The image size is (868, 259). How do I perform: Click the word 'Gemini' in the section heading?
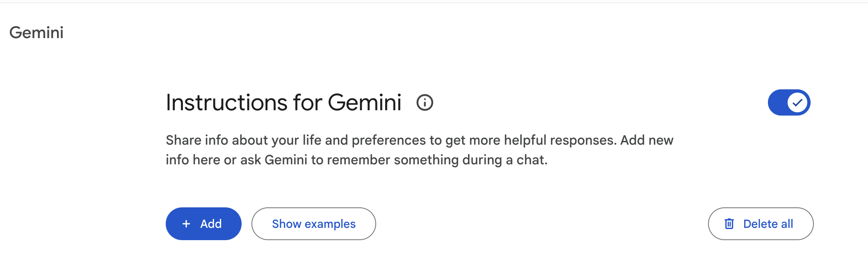364,102
